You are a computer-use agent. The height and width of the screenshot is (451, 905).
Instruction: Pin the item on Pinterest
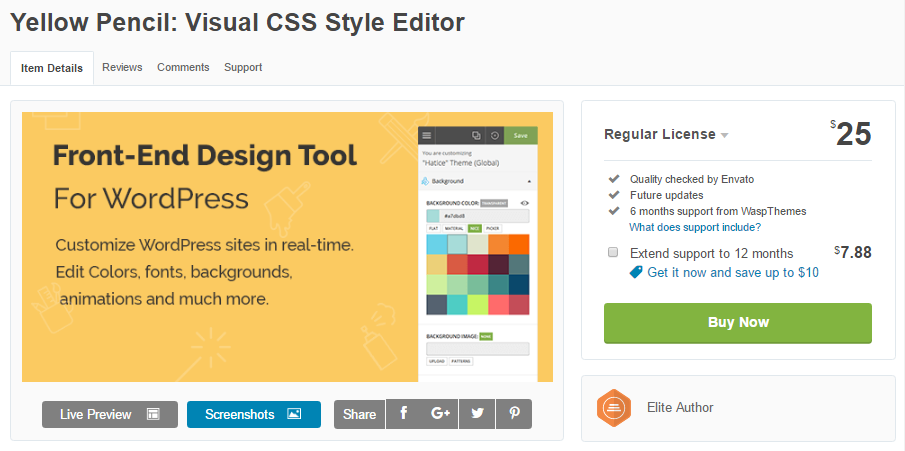click(x=514, y=414)
